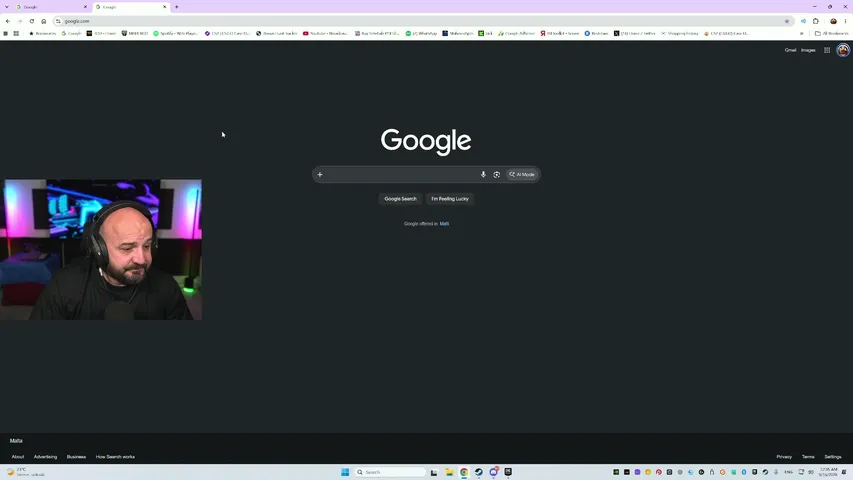Open the Spotify bookmark
The image size is (853, 480).
pyautogui.click(x=175, y=33)
